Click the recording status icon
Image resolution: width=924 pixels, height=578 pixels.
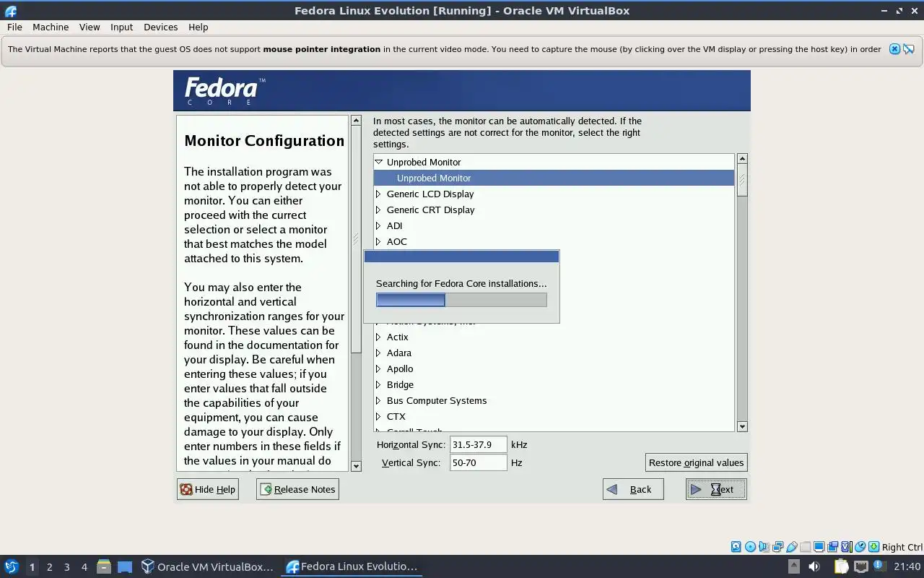click(x=832, y=547)
